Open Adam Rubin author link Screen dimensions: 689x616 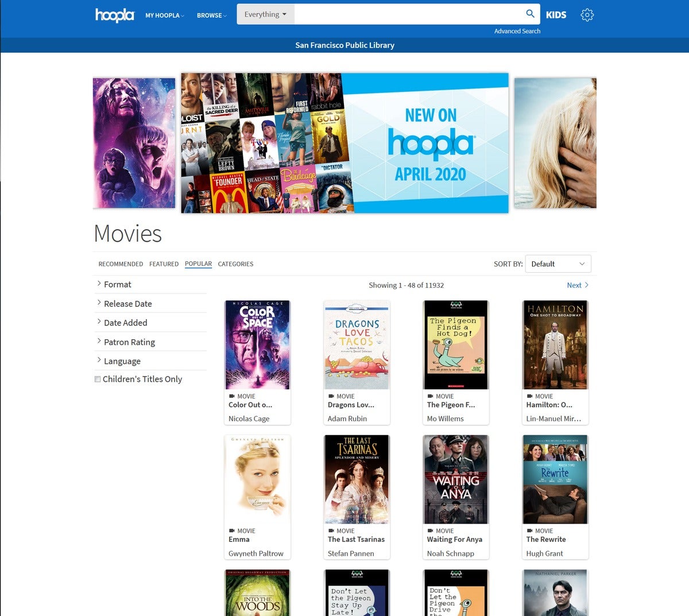347,419
